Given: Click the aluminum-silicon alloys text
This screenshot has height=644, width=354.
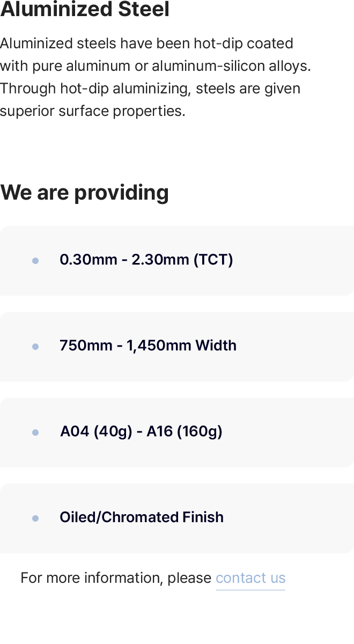Looking at the screenshot, I should click(x=231, y=66).
